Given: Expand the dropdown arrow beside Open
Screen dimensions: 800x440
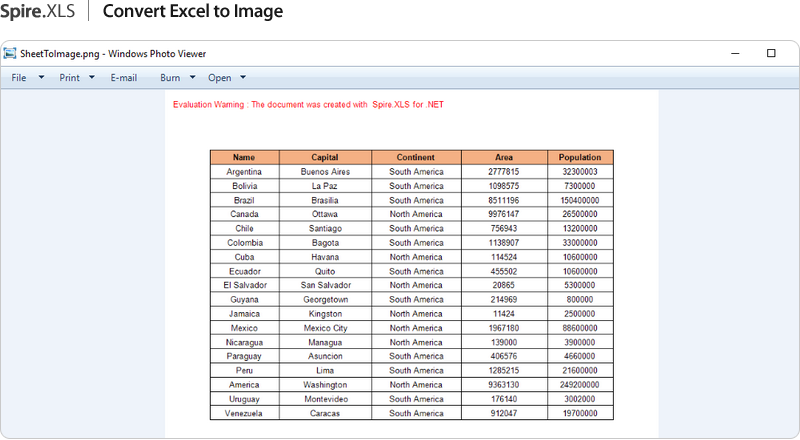Looking at the screenshot, I should tap(243, 77).
